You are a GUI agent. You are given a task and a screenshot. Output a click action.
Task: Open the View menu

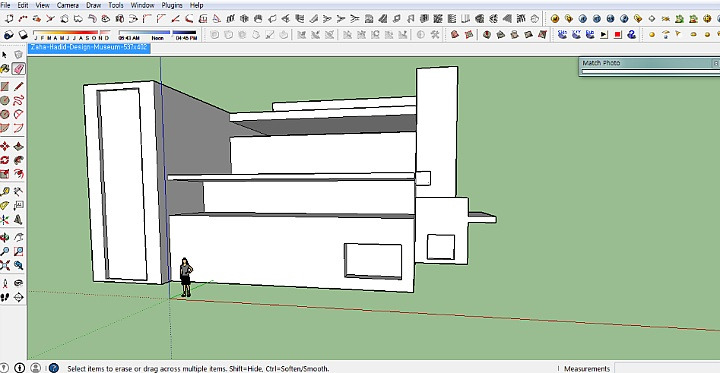click(x=42, y=5)
